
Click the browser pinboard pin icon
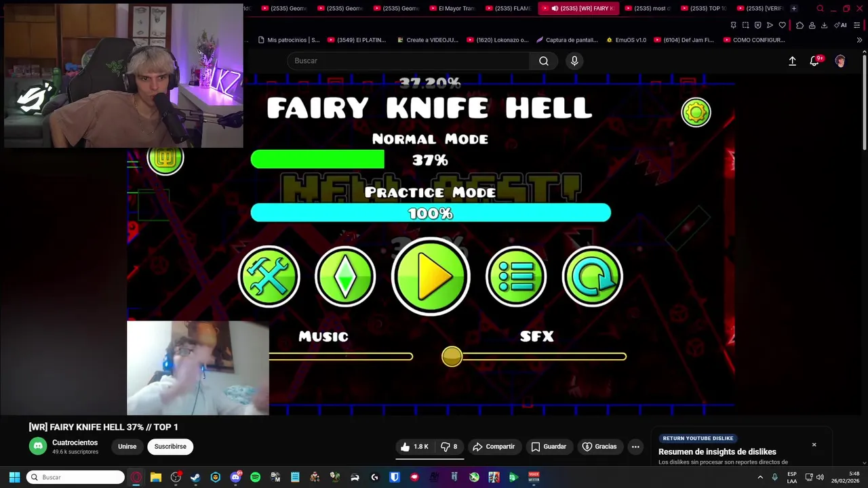click(733, 25)
